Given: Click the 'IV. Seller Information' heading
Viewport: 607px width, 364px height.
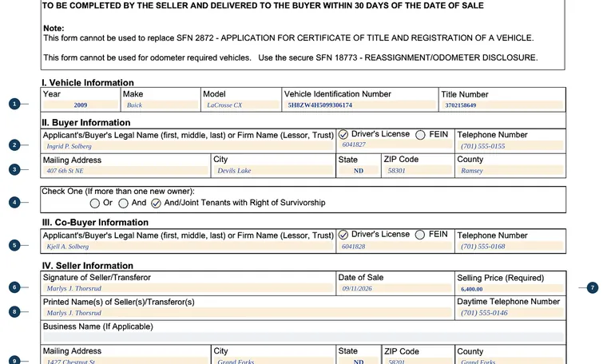Looking at the screenshot, I should click(x=88, y=266).
